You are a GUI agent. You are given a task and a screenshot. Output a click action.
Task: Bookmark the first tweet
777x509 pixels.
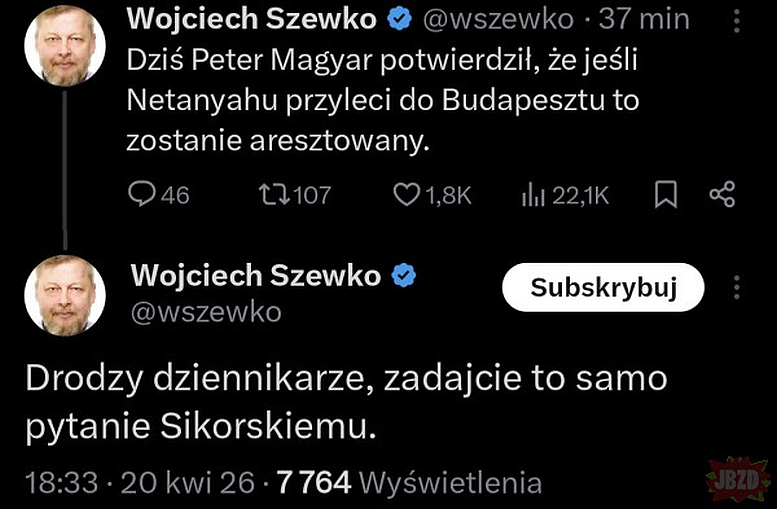665,196
